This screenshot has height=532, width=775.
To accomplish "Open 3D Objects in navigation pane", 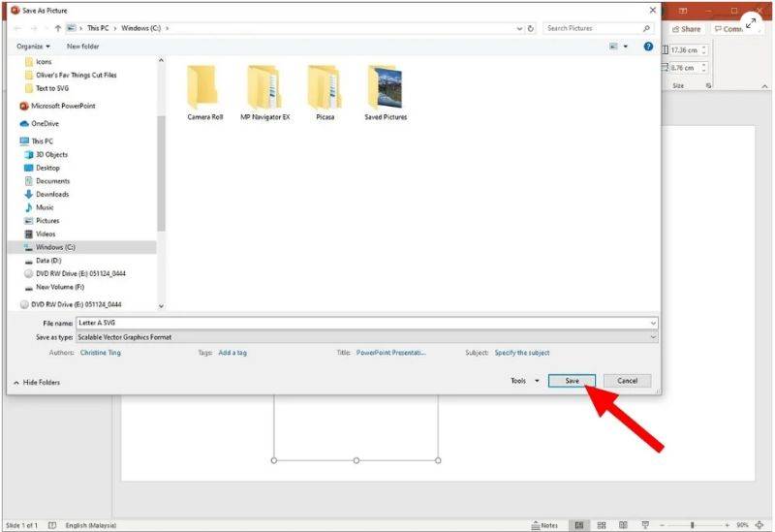I will (51, 154).
